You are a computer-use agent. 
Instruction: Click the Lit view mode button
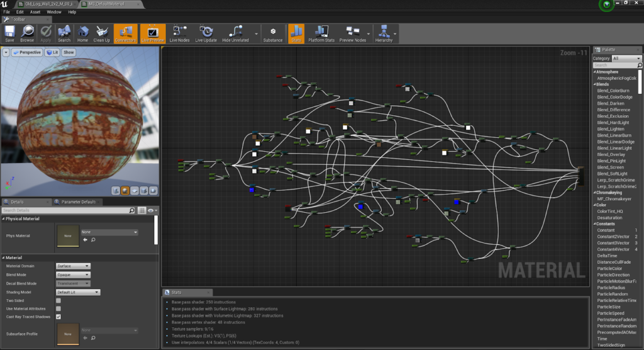click(52, 52)
